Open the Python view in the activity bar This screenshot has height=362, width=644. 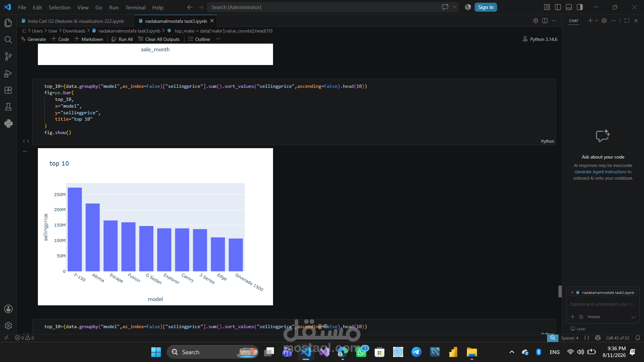point(8,124)
